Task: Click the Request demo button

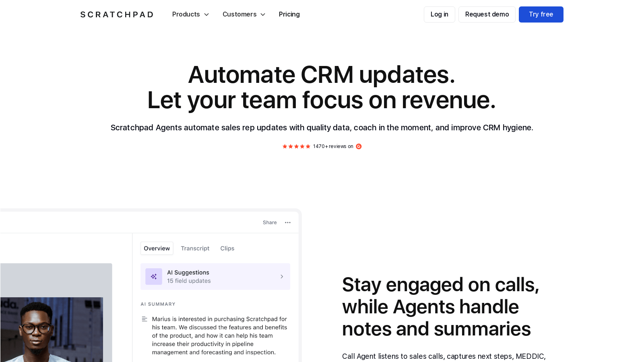Action: (x=487, y=14)
